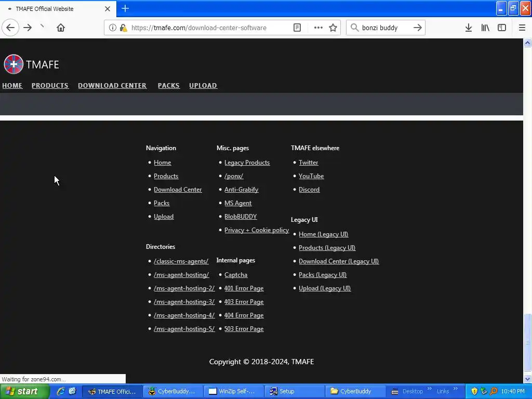Image resolution: width=532 pixels, height=399 pixels.
Task: Open the 404 Error Page link
Action: [244, 315]
